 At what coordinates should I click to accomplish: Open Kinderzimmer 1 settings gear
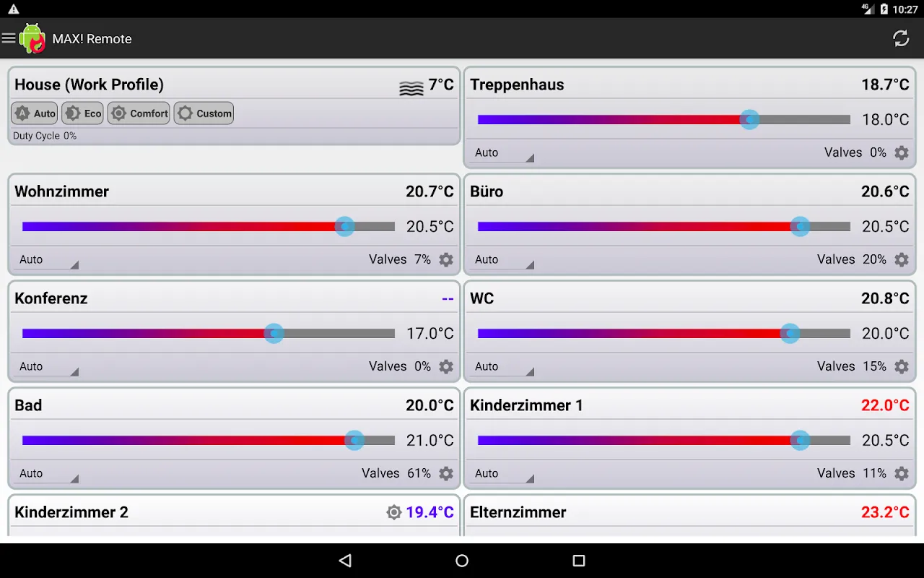(902, 473)
